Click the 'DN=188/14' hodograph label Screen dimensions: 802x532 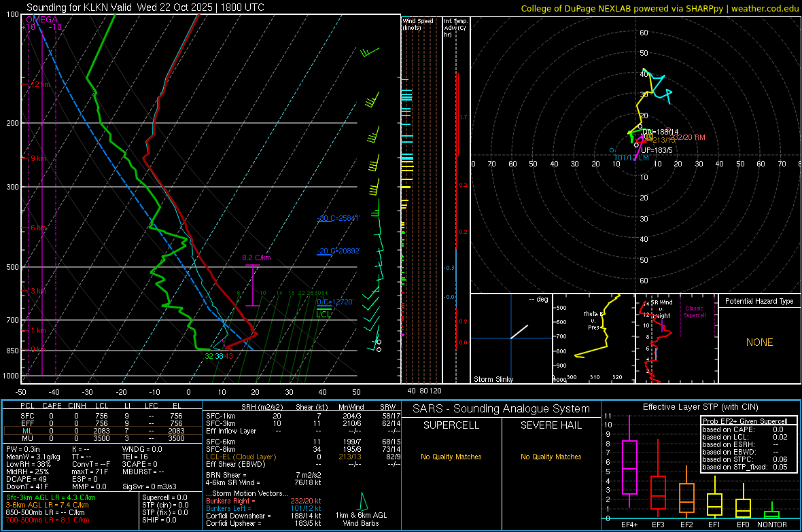click(x=660, y=132)
